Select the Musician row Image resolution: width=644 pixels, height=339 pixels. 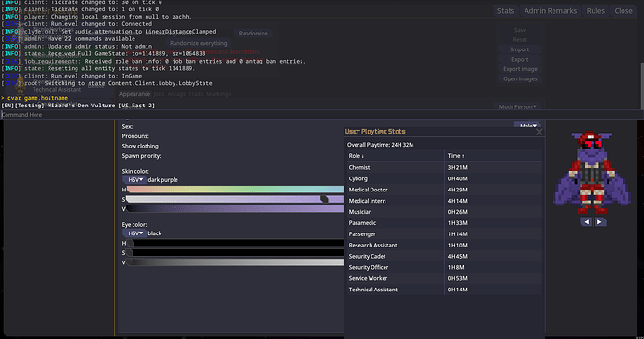click(444, 212)
